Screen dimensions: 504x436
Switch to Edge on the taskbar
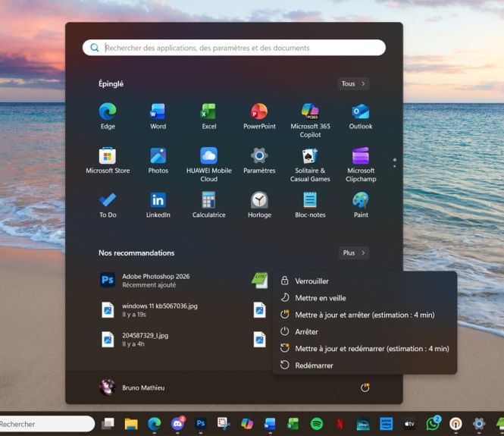155,424
